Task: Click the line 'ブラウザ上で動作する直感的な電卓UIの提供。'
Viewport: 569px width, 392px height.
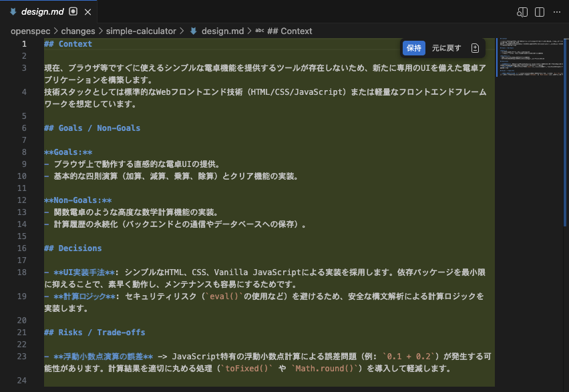Action: [x=136, y=164]
